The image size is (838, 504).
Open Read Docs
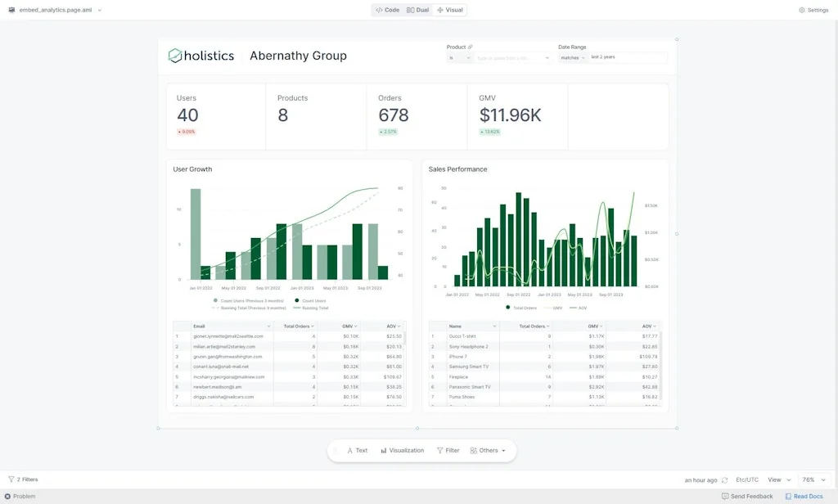(x=804, y=496)
